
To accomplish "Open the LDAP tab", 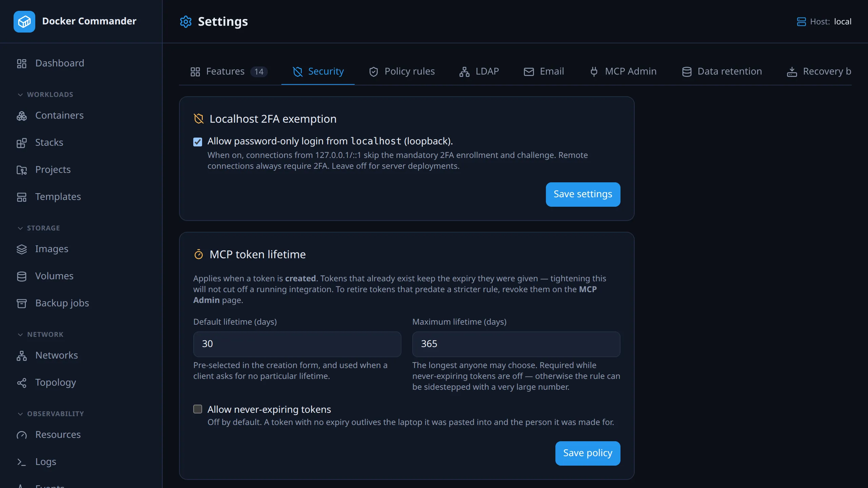I will [x=479, y=72].
